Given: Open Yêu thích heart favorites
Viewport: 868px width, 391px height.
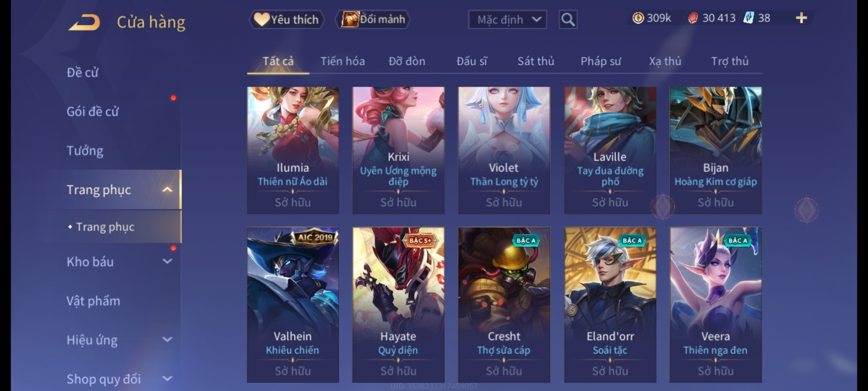Looking at the screenshot, I should (x=287, y=19).
